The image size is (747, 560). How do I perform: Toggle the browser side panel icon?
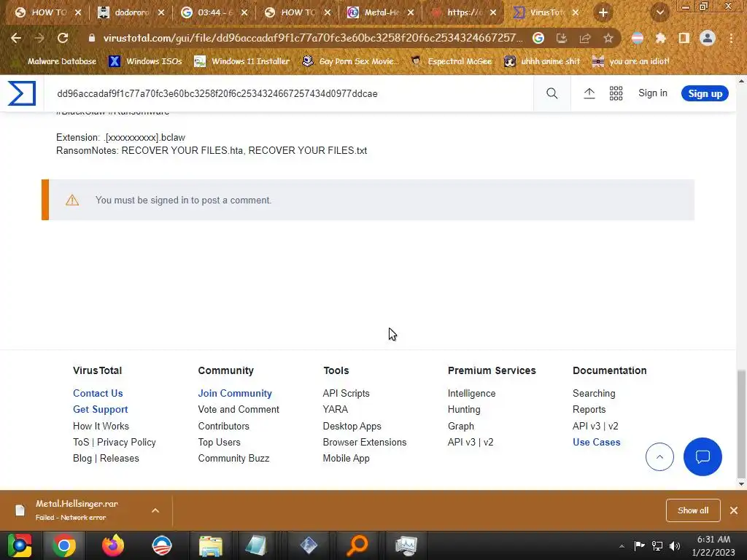tap(684, 38)
